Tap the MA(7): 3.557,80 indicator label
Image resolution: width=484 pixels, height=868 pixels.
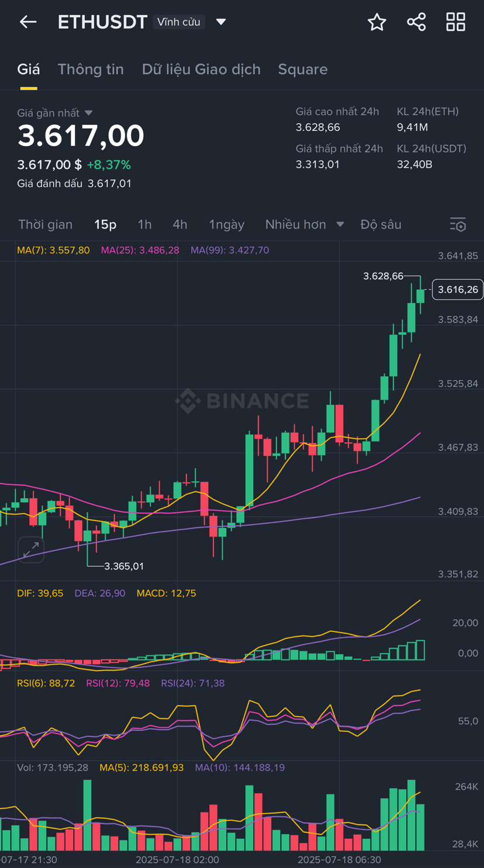53,250
